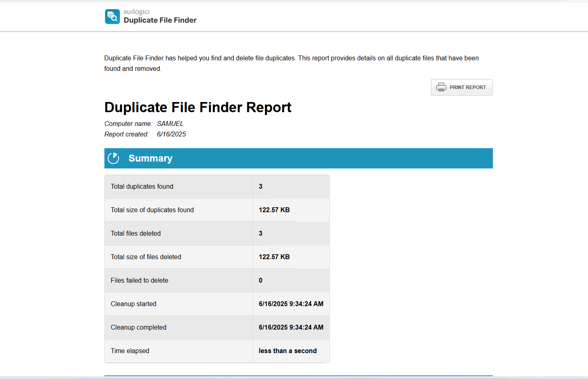Select the 'less than a second' elapsed value
Screen dimensions: 588x379
coord(287,351)
